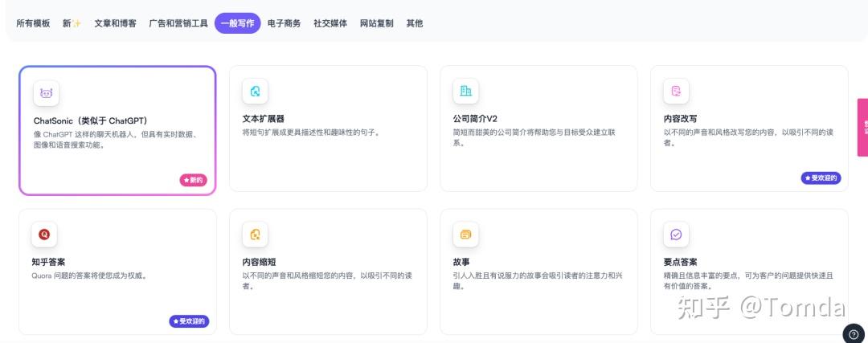Click the 新的 badge on ChatSonic card
The height and width of the screenshot is (343, 868).
[x=193, y=180]
